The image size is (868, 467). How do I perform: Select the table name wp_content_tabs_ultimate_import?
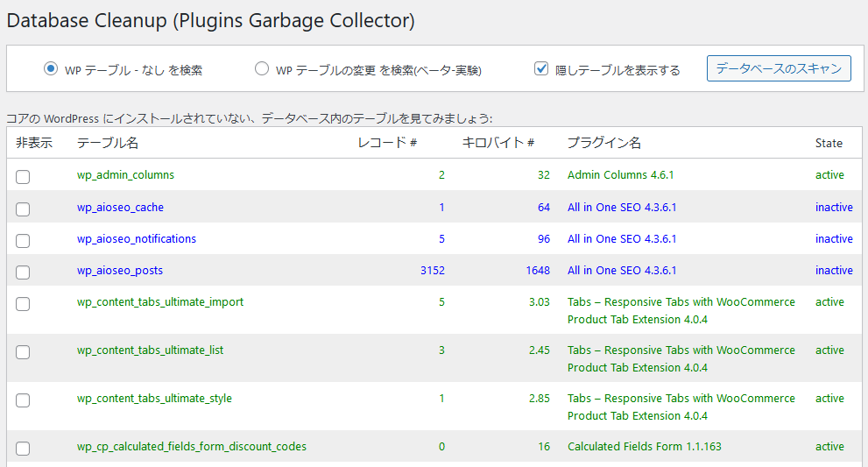(x=160, y=302)
